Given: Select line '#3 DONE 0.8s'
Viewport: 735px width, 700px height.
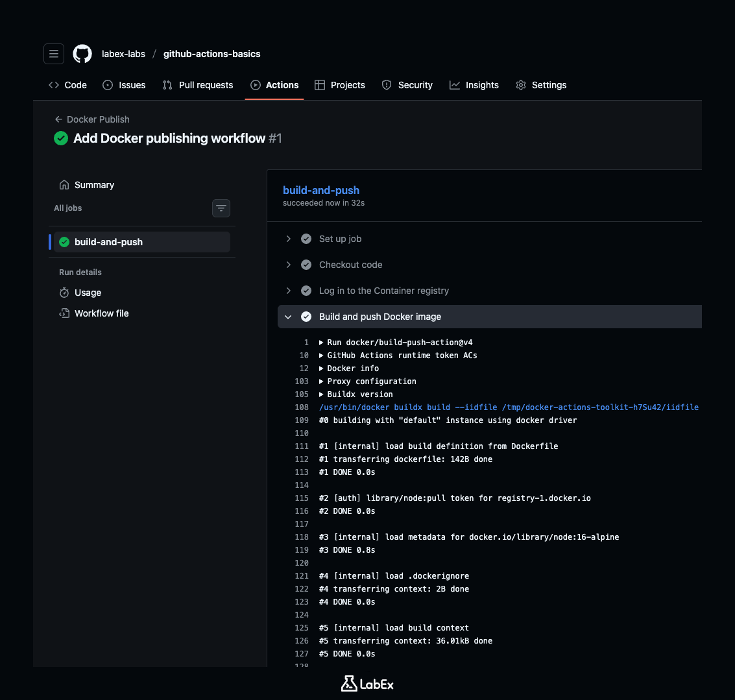Looking at the screenshot, I should 347,550.
